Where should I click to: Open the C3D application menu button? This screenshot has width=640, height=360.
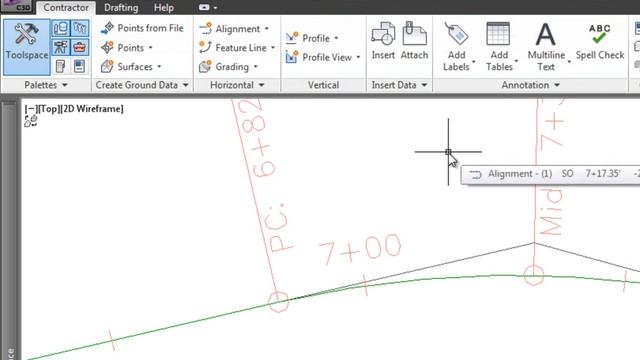18,6
